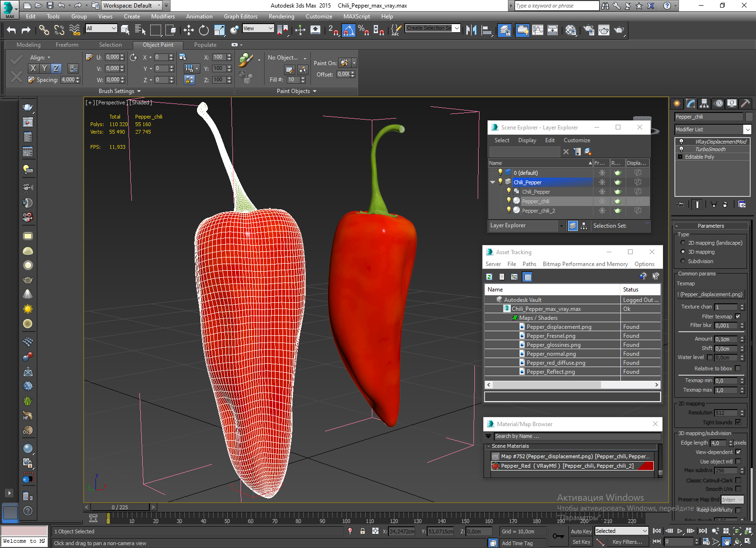Open the Selected key filter dropdown
The height and width of the screenshot is (548, 756).
click(644, 531)
